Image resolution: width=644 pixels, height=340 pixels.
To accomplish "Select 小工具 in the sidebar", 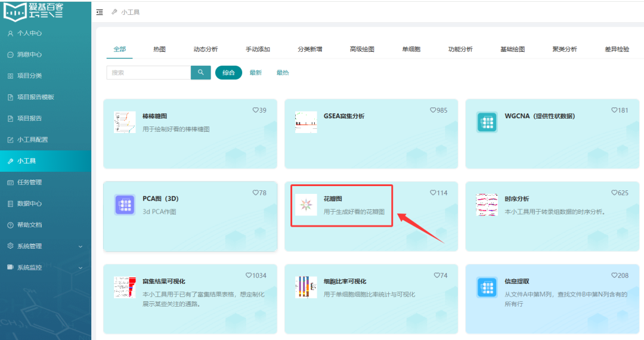I will point(45,161).
